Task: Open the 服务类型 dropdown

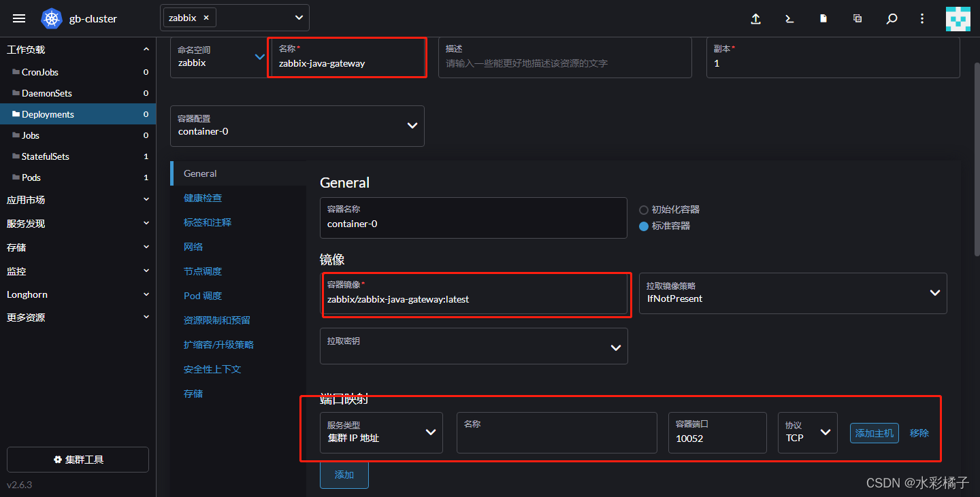Action: pyautogui.click(x=381, y=432)
